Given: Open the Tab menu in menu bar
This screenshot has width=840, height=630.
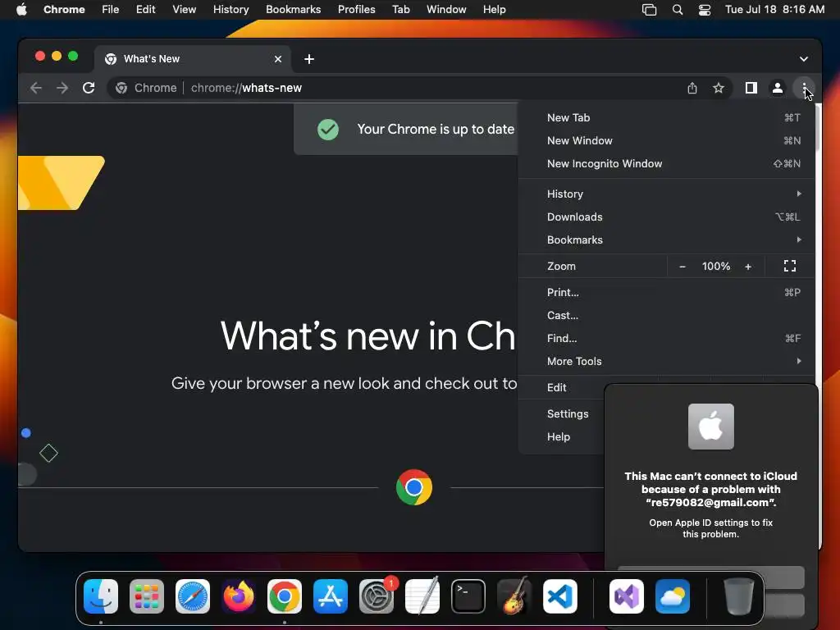Looking at the screenshot, I should tap(400, 10).
